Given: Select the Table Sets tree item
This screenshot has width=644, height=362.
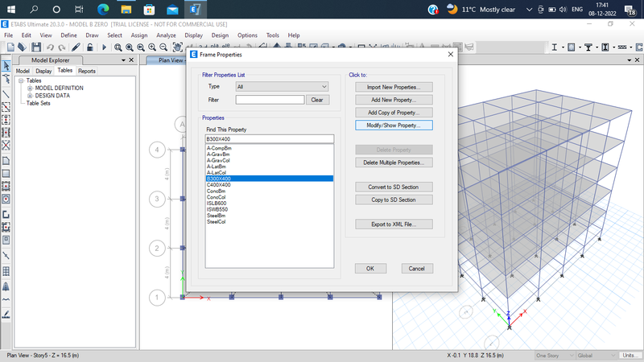Looking at the screenshot, I should (x=38, y=104).
